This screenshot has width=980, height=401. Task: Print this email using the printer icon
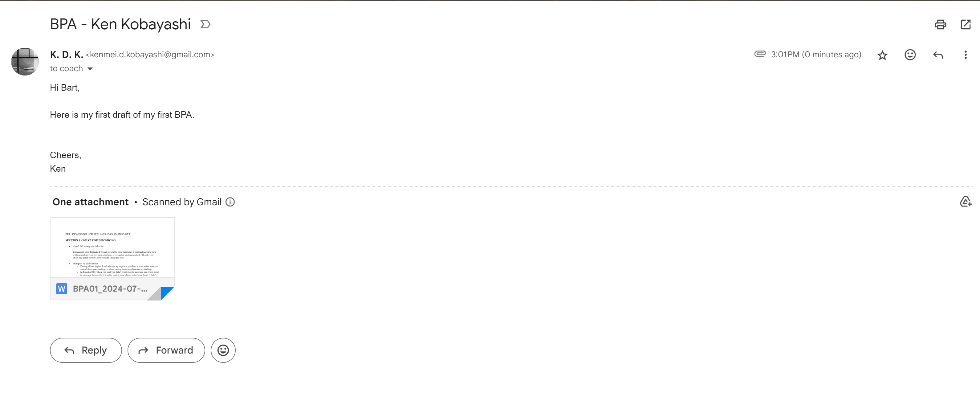(x=941, y=25)
